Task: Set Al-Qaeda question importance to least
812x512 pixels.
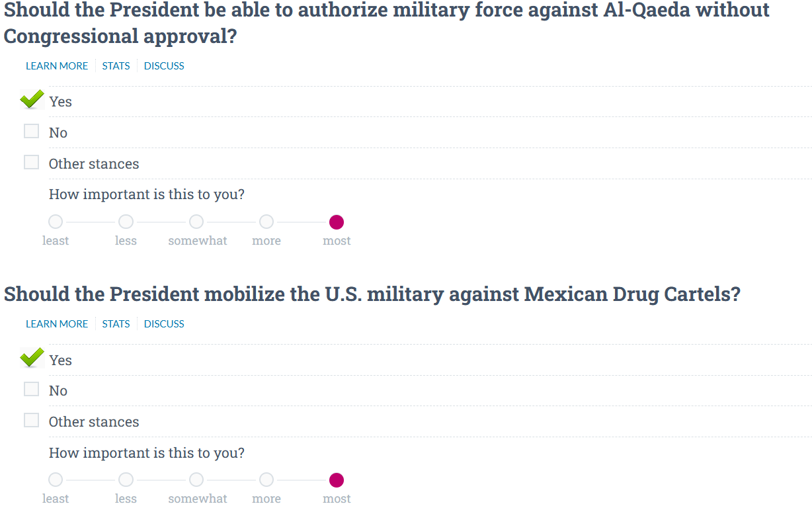Action: (56, 222)
